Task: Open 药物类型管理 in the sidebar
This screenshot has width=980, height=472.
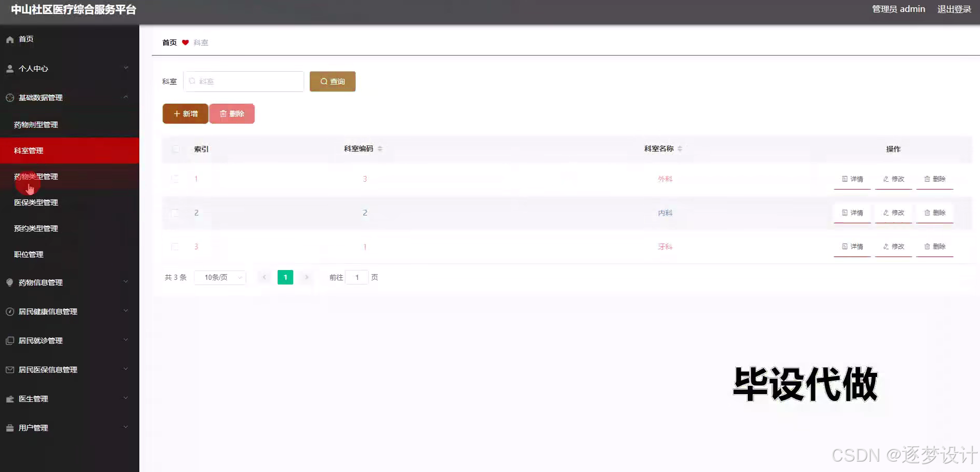Action: pos(70,177)
